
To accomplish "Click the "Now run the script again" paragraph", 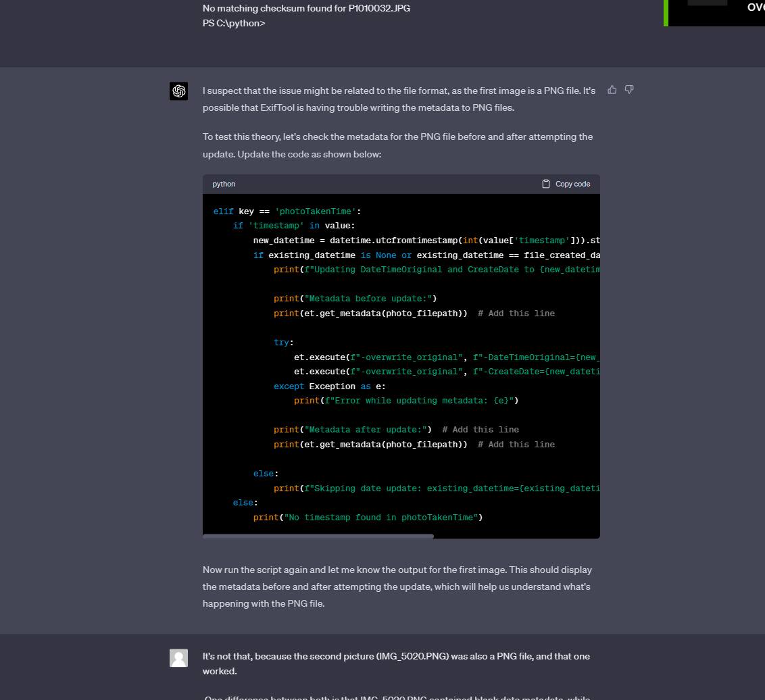I will tap(397, 586).
